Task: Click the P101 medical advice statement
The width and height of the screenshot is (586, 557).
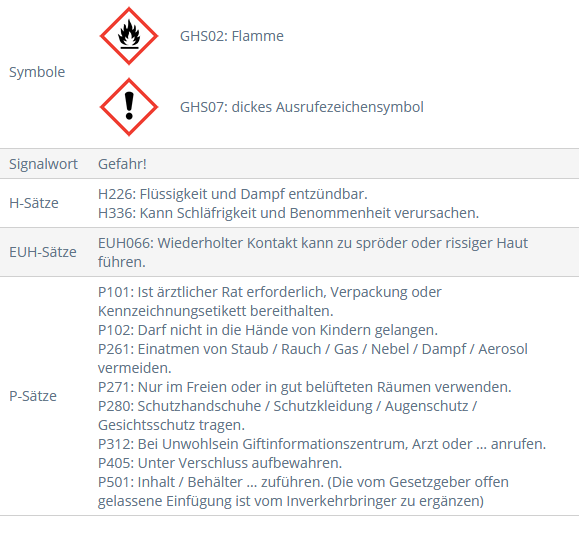Action: click(270, 301)
